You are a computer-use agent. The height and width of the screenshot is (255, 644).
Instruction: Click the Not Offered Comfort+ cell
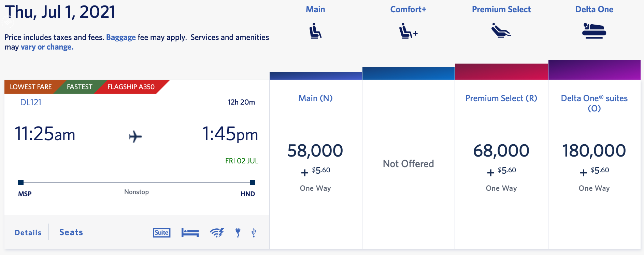pos(408,164)
